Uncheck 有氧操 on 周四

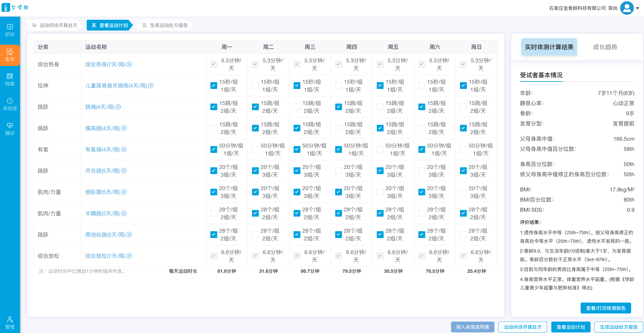coord(338,150)
